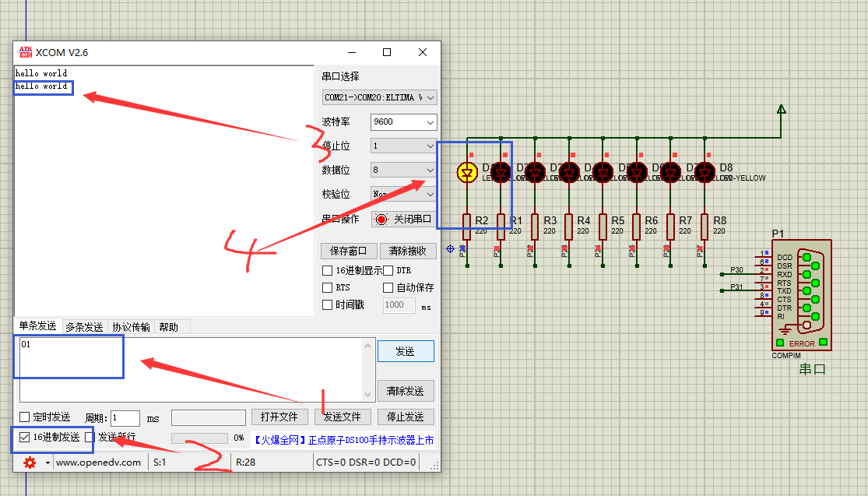Enable 定时发送 timed send checkbox
The height and width of the screenshot is (496, 868).
point(24,417)
